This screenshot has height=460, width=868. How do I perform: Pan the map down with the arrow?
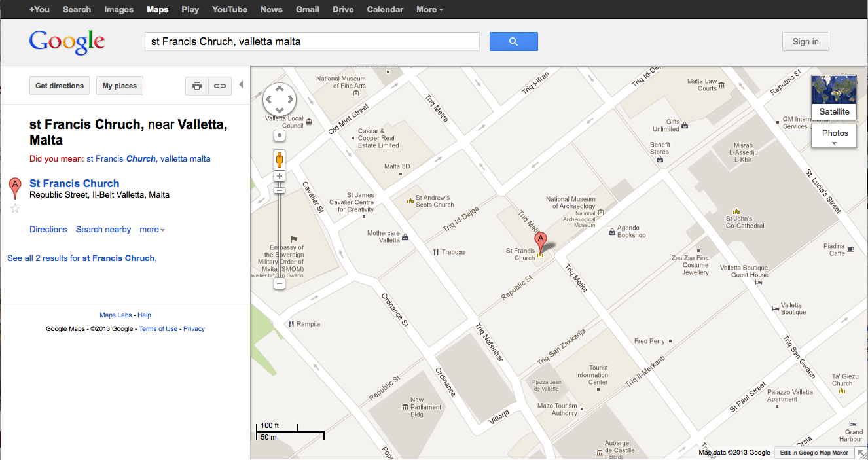coord(280,111)
